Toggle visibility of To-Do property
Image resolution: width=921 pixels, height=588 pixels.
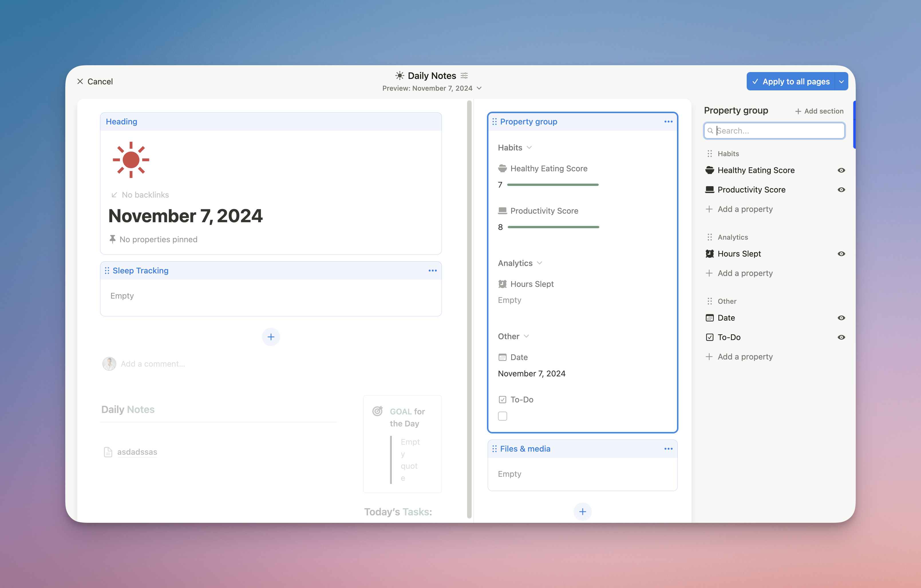coord(841,337)
